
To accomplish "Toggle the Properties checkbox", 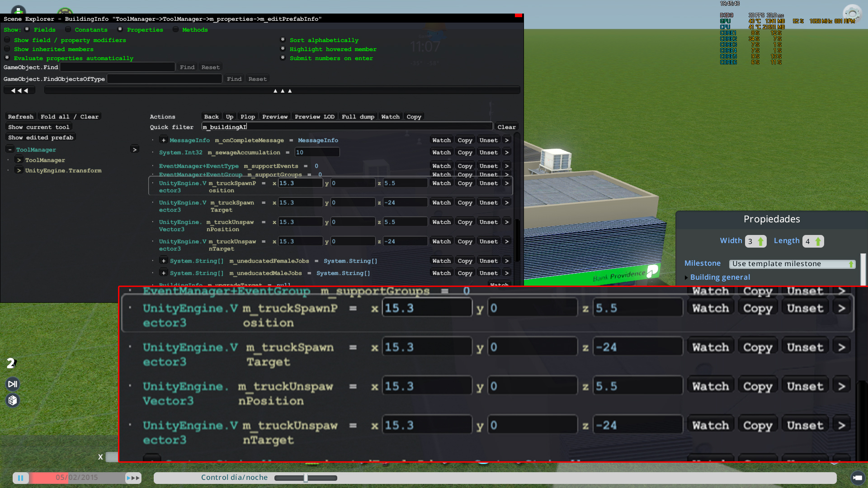I will [120, 29].
